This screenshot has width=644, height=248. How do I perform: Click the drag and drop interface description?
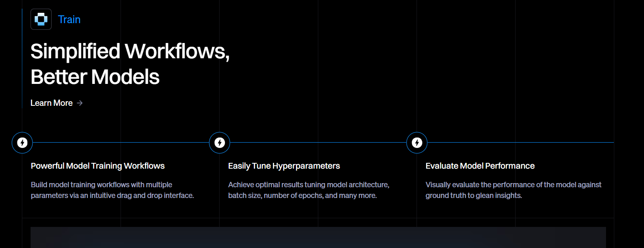(x=112, y=190)
